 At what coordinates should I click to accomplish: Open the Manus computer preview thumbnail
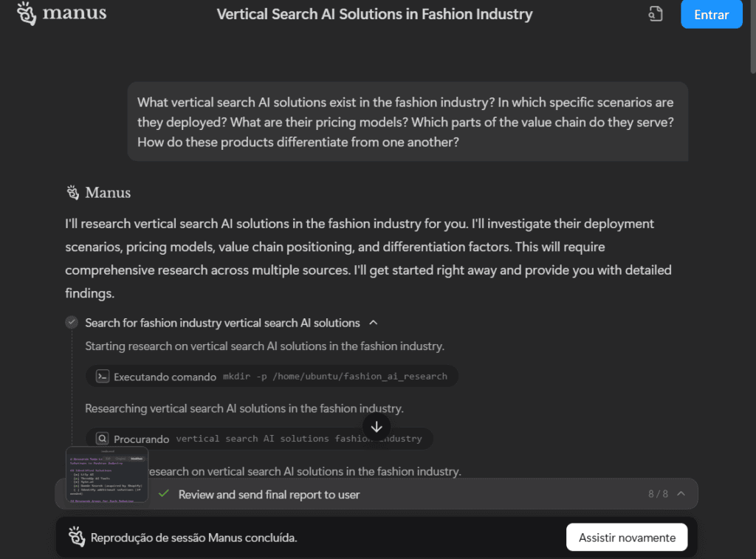(x=107, y=475)
